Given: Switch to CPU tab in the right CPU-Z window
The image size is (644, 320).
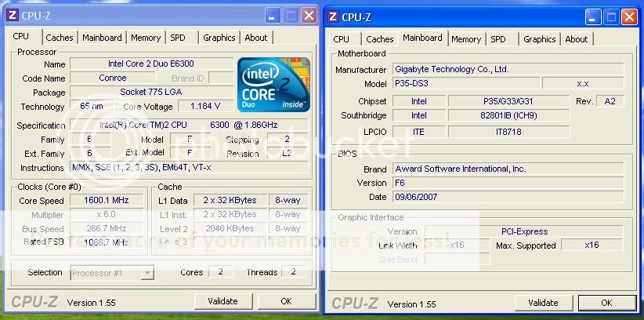Looking at the screenshot, I should [342, 39].
